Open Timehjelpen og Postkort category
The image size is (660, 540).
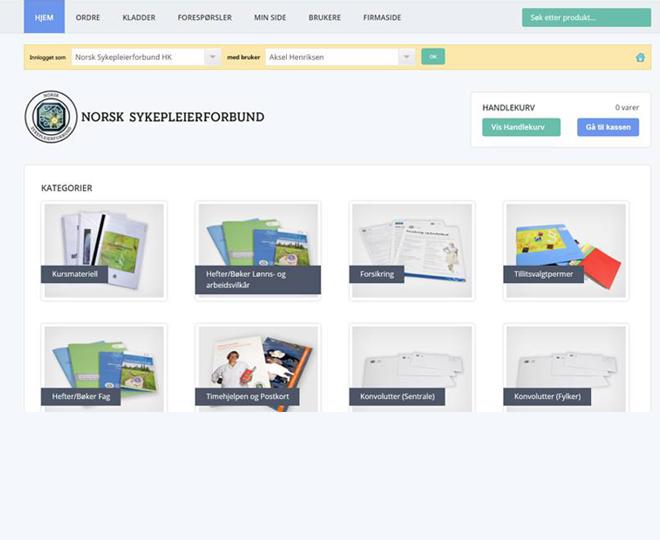[258, 368]
